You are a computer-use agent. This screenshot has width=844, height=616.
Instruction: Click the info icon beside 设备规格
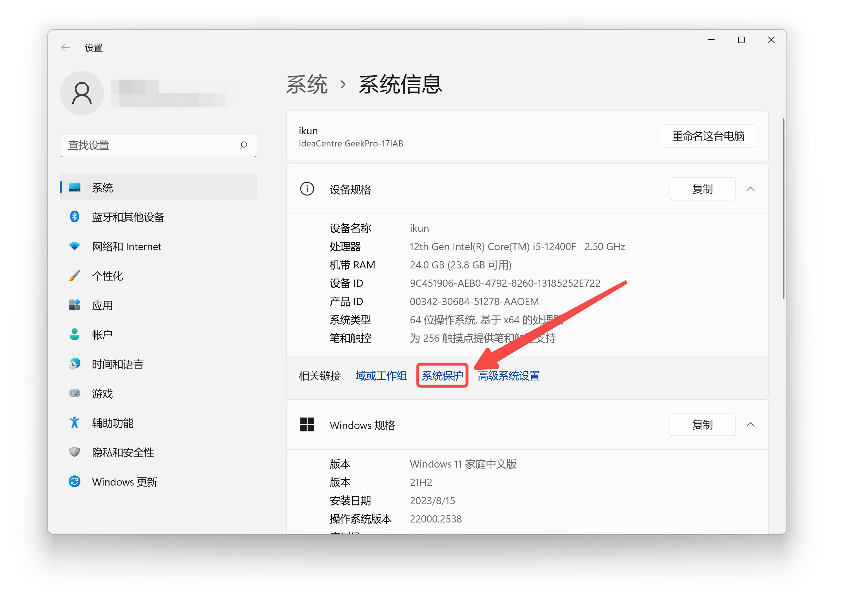click(x=307, y=189)
